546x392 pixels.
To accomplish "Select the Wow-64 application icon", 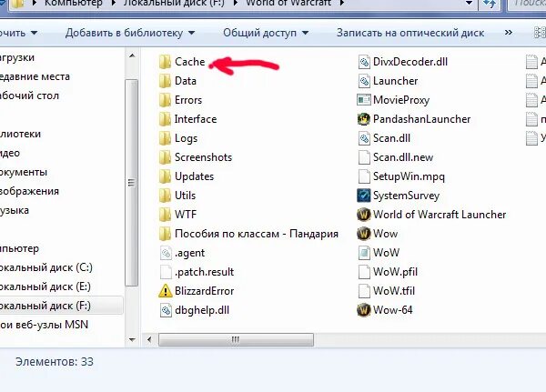I will pos(363,310).
